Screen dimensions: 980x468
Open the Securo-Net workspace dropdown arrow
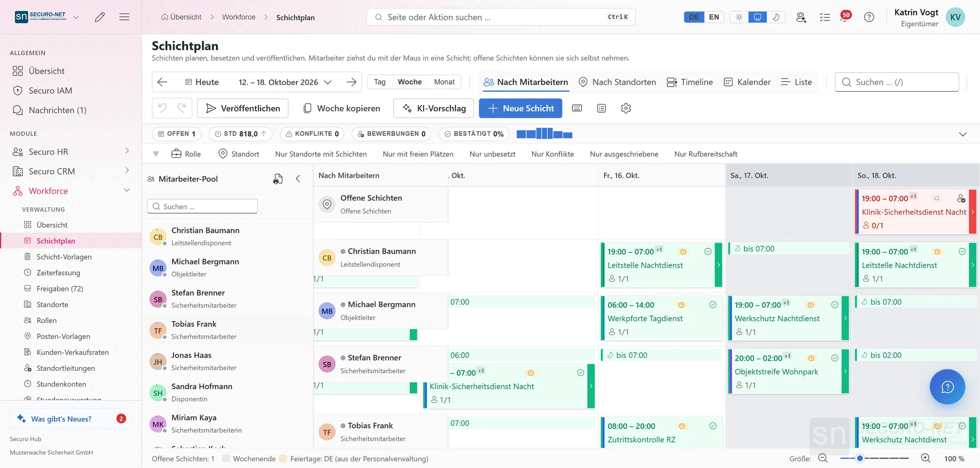click(76, 17)
